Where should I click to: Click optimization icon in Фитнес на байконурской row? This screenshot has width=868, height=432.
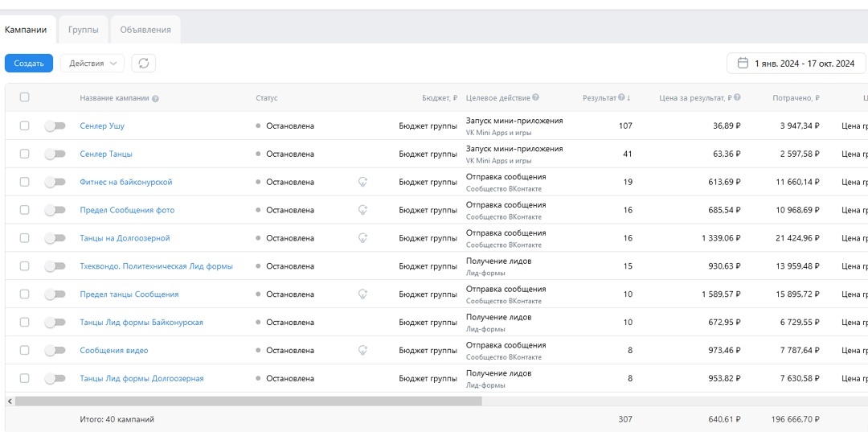(362, 183)
